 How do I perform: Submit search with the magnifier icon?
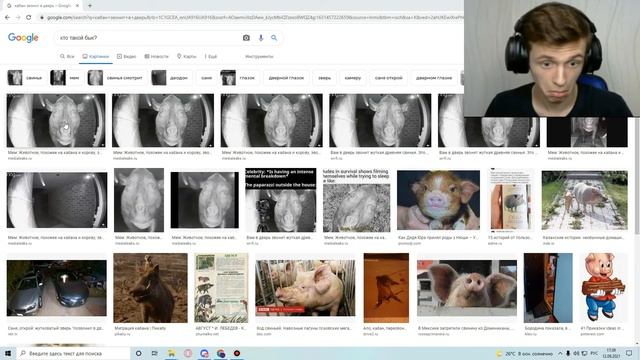(x=274, y=38)
